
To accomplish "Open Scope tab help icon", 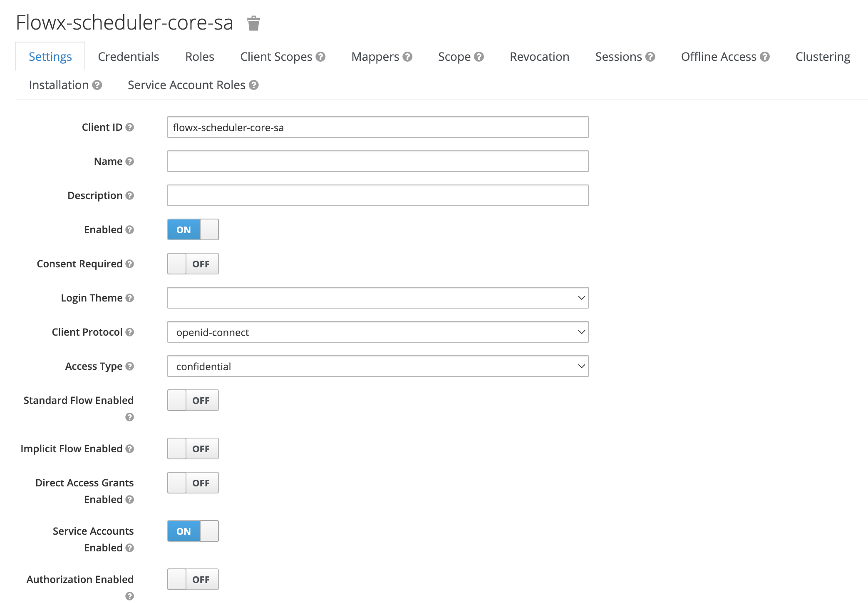I will (x=479, y=57).
